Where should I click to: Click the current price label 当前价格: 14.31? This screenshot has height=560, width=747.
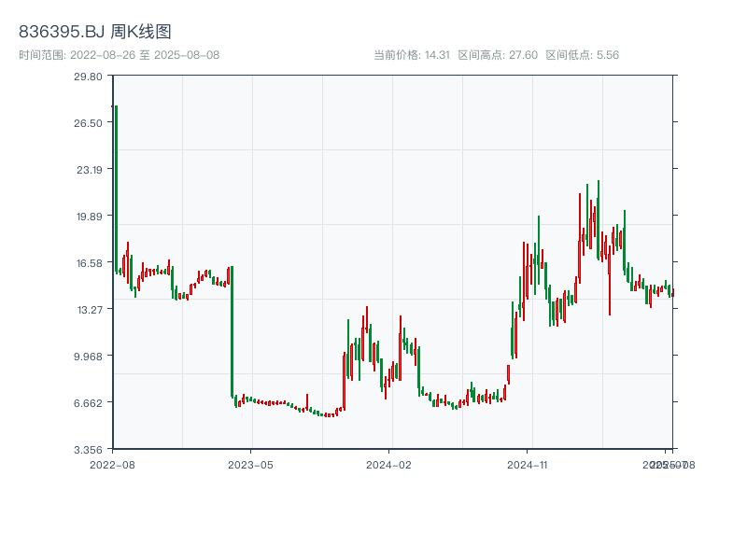tap(412, 55)
